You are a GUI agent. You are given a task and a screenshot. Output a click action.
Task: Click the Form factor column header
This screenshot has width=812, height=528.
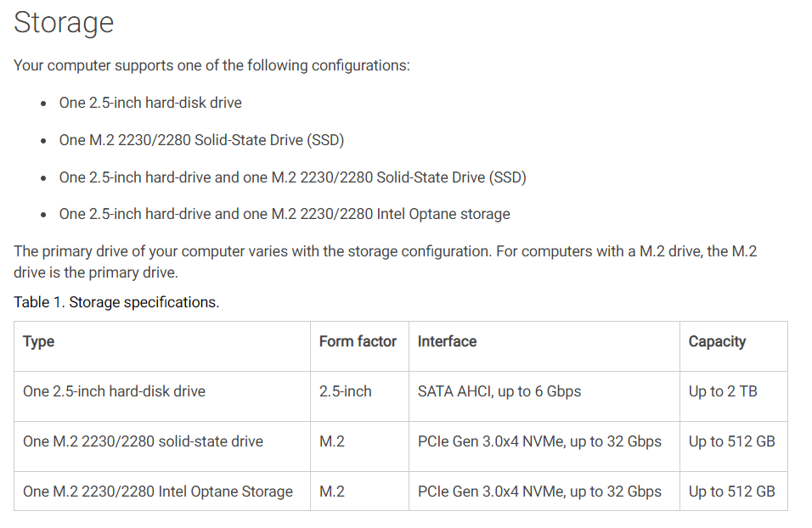358,341
